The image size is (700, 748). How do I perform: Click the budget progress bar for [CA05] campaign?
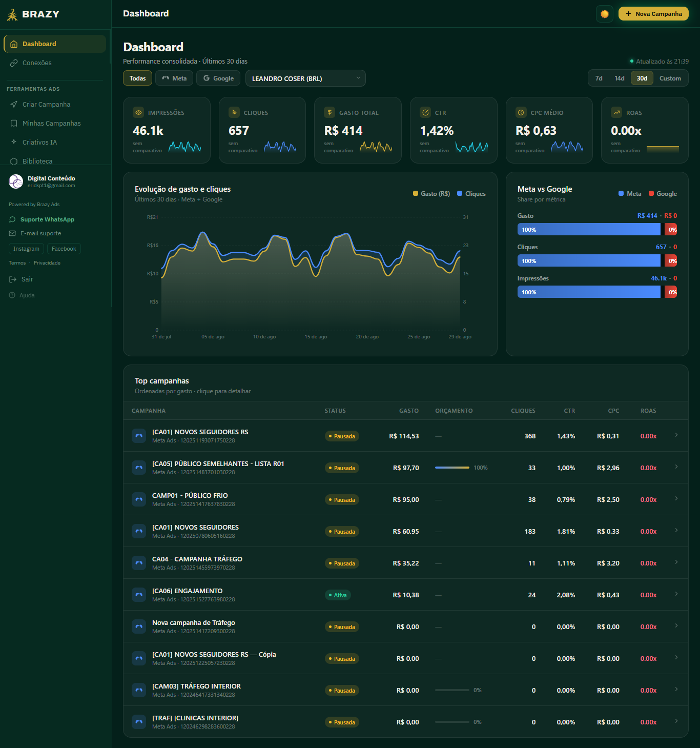(x=452, y=468)
